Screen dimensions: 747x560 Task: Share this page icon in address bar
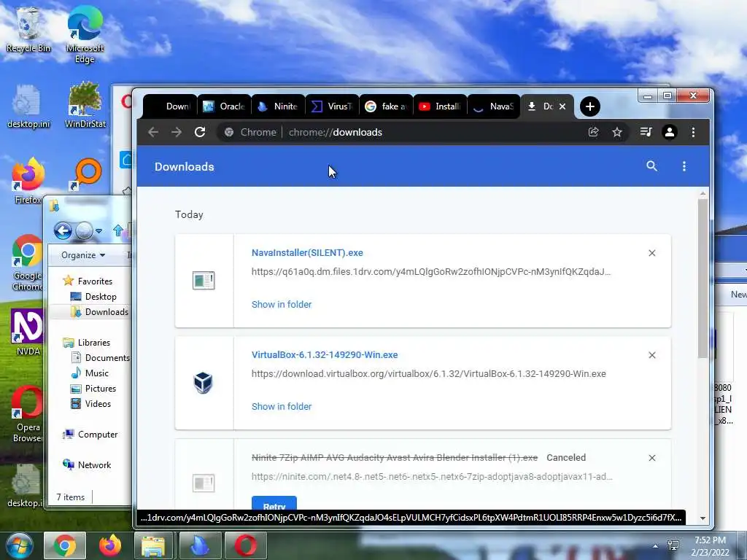pos(594,132)
